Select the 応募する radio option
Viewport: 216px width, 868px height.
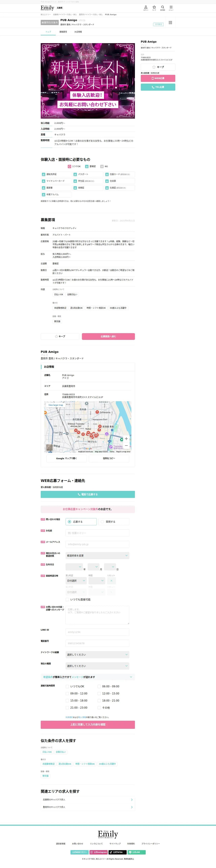pos(81,522)
